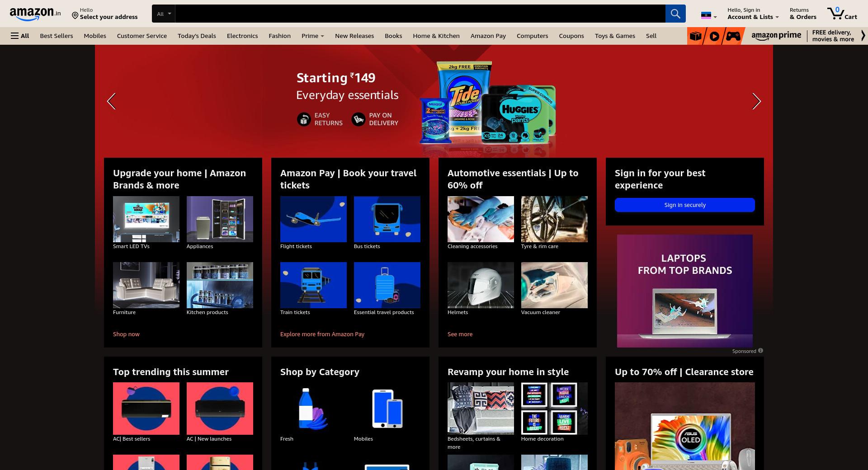Open Home & Kitchen nav item
Screen dimensions: 868x470
[436, 36]
